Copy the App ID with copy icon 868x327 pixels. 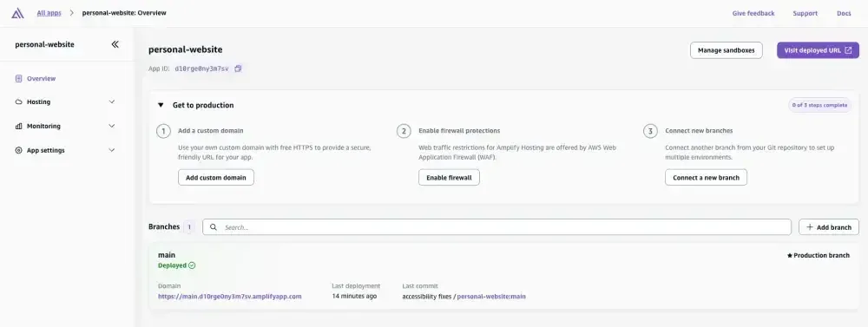pos(238,69)
